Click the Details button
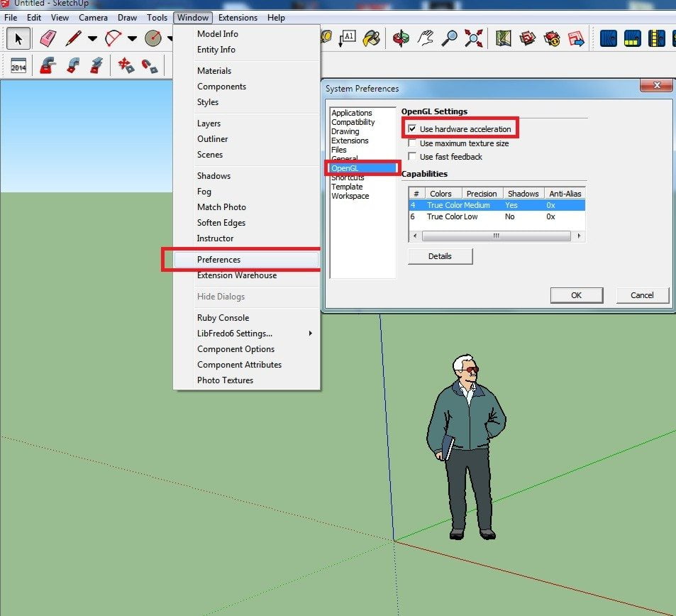Viewport: 676px width, 616px height. click(x=440, y=256)
